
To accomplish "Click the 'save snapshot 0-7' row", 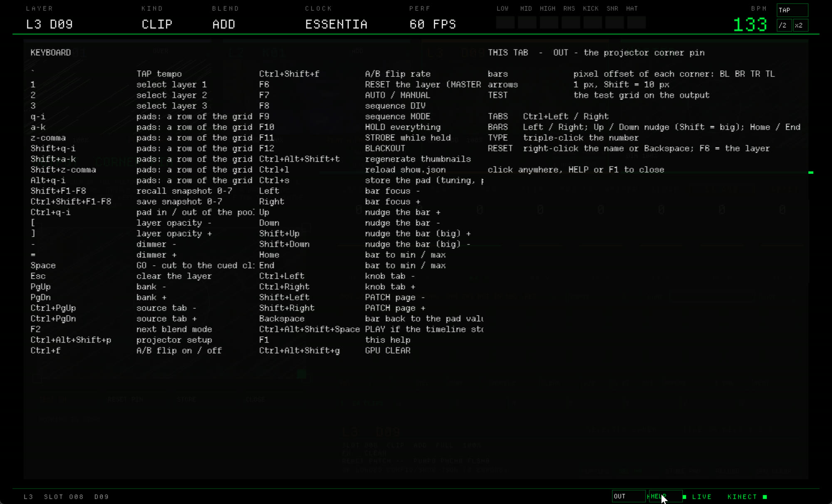I will [x=179, y=202].
